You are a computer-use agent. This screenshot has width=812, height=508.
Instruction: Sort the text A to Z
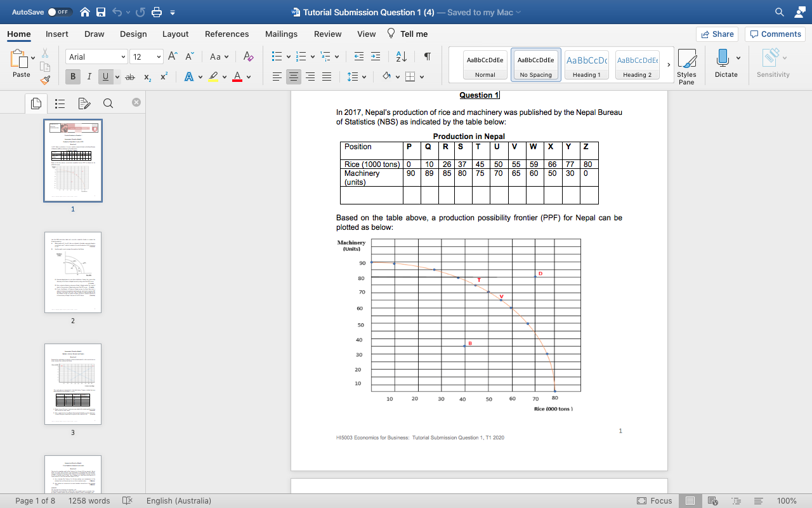402,57
